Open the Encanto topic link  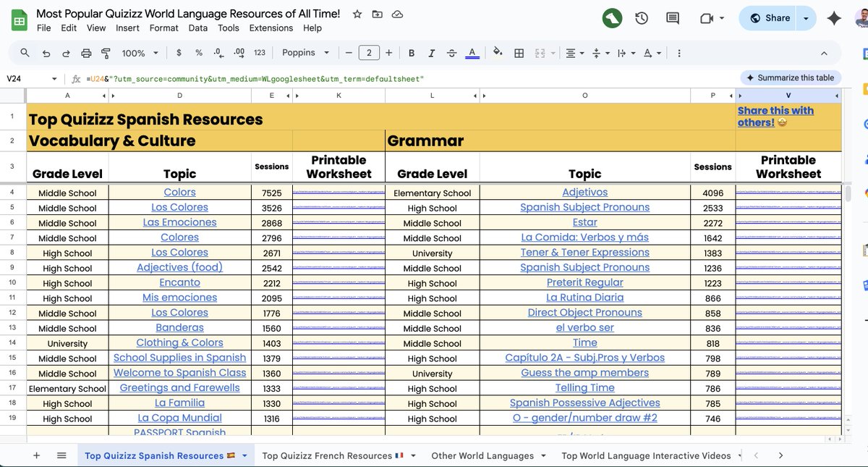(x=179, y=282)
